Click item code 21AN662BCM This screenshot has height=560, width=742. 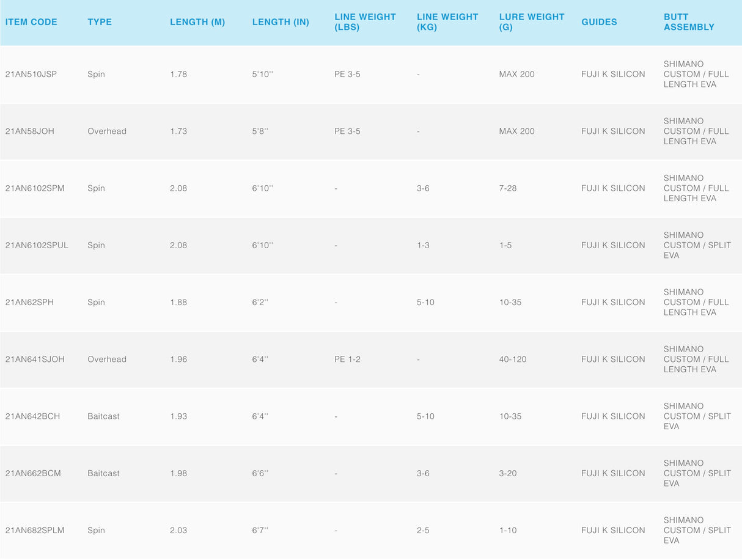(33, 473)
